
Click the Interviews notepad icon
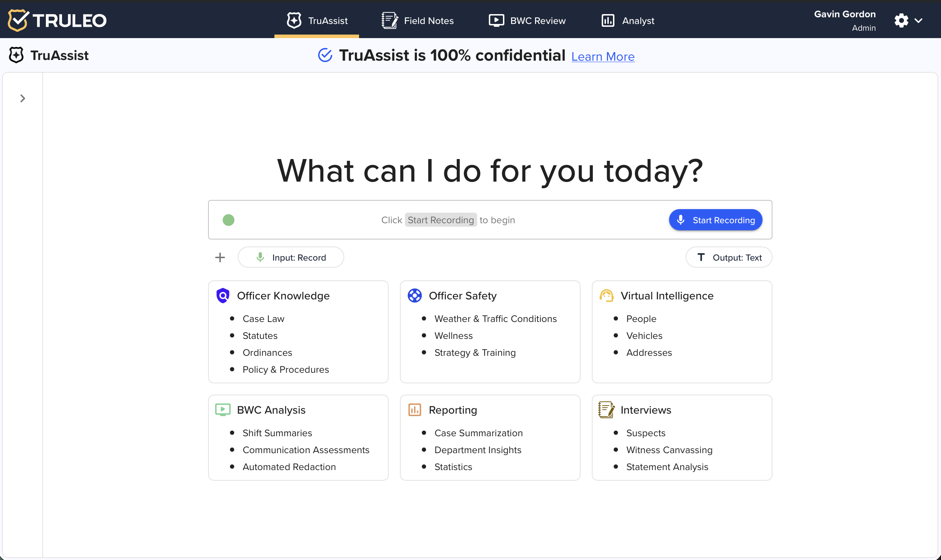pyautogui.click(x=606, y=410)
